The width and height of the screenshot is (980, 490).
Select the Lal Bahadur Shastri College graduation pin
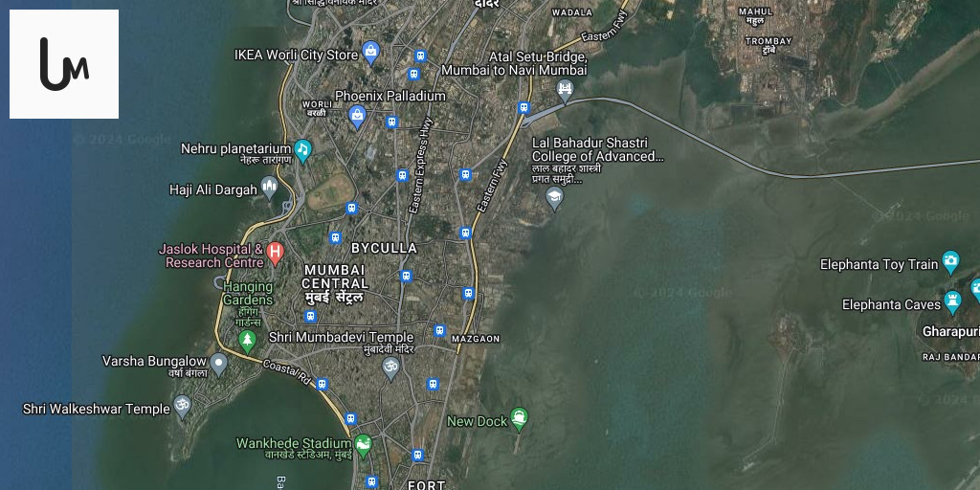point(554,198)
